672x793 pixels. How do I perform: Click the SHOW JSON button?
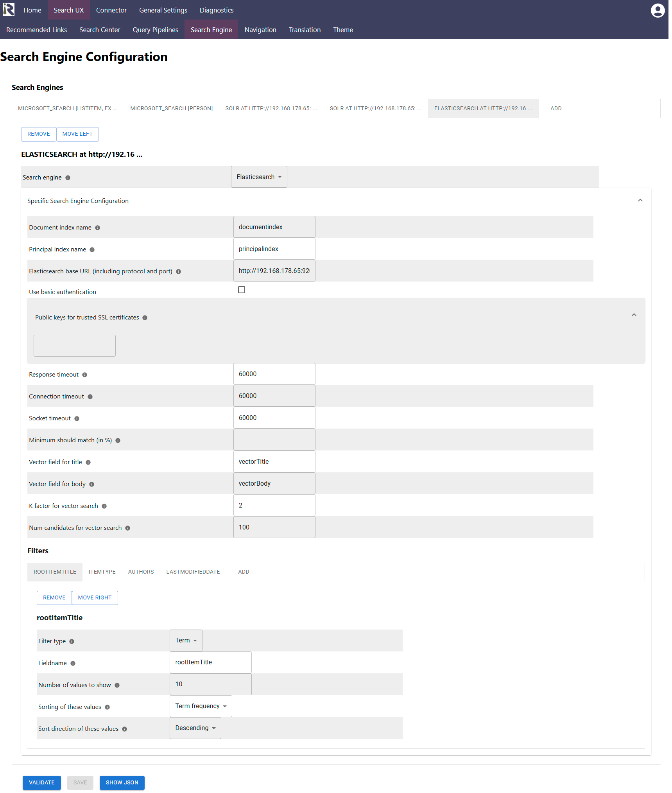122,782
